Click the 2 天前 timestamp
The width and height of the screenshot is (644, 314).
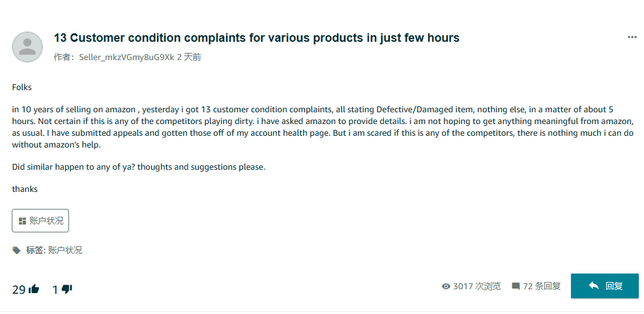[189, 57]
